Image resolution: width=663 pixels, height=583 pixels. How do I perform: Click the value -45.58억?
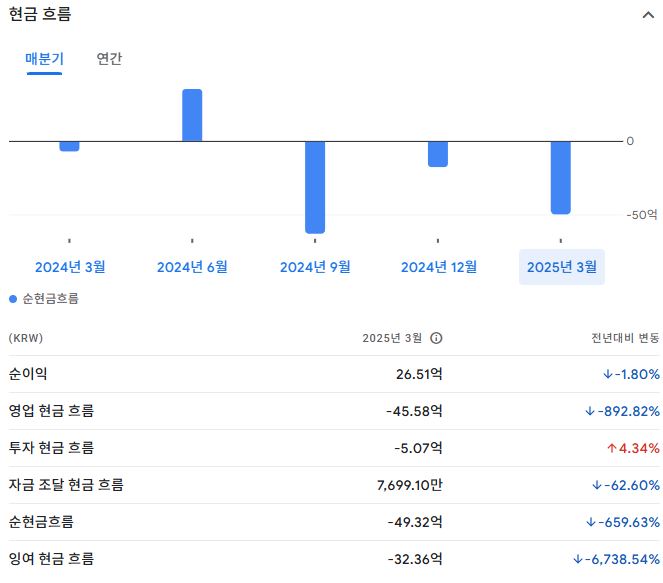coord(414,411)
